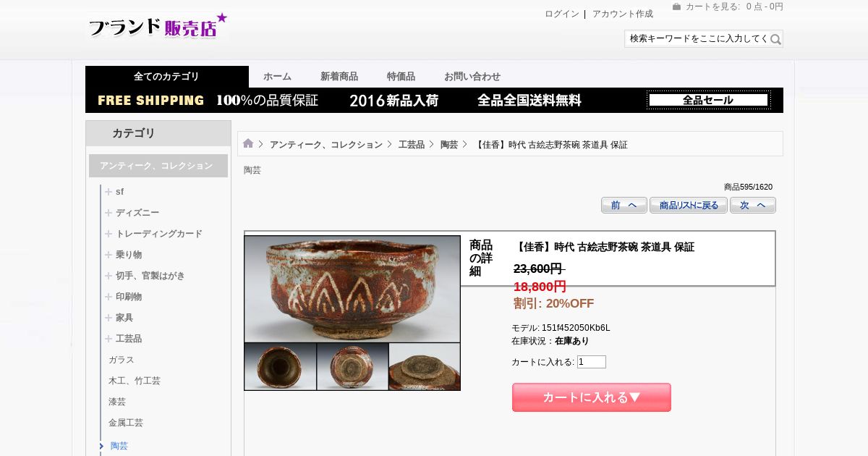
Task: Open the 陶芸 subcategory in sidebar
Action: tap(119, 446)
